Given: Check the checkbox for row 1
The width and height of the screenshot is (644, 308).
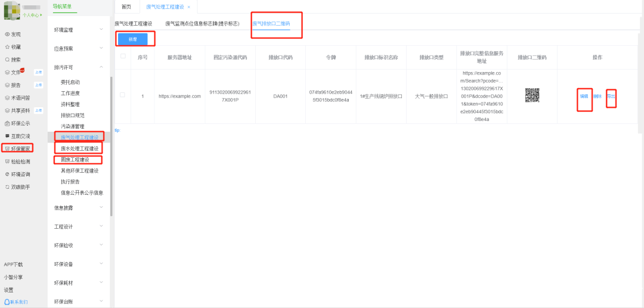Looking at the screenshot, I should pos(123,95).
